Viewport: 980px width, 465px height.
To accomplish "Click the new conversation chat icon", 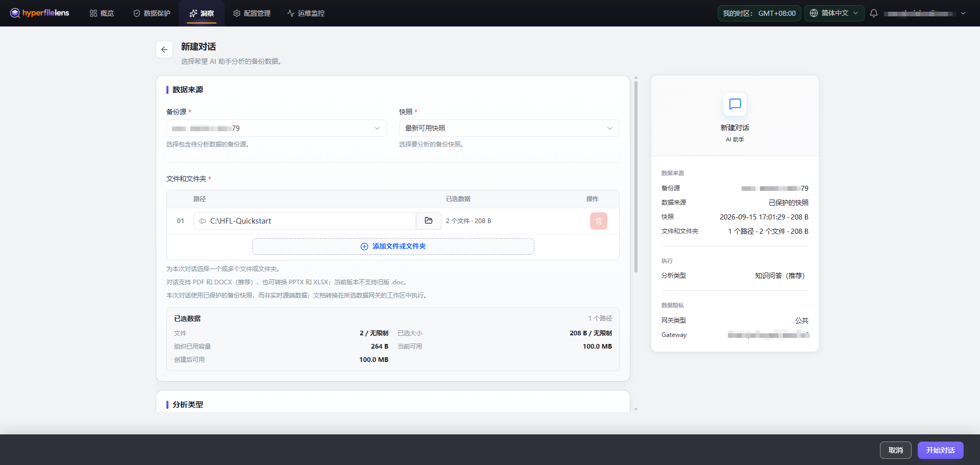I will click(x=735, y=104).
